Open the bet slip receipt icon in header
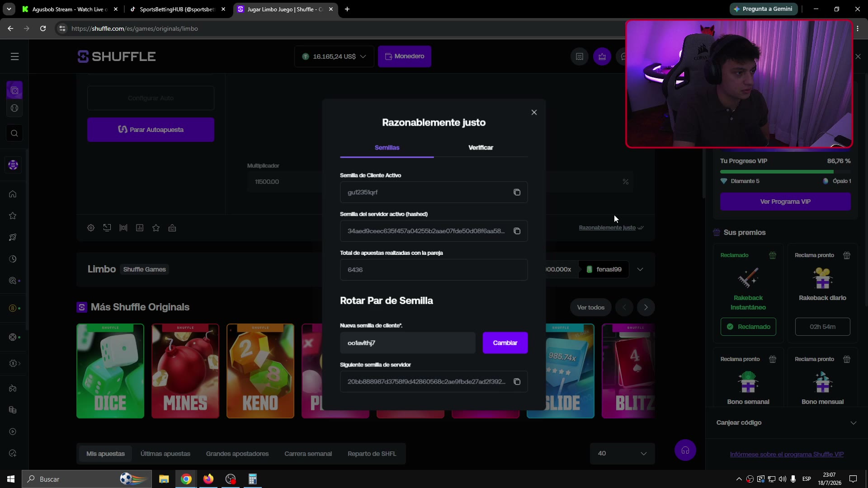This screenshot has width=868, height=488. pyautogui.click(x=580, y=56)
